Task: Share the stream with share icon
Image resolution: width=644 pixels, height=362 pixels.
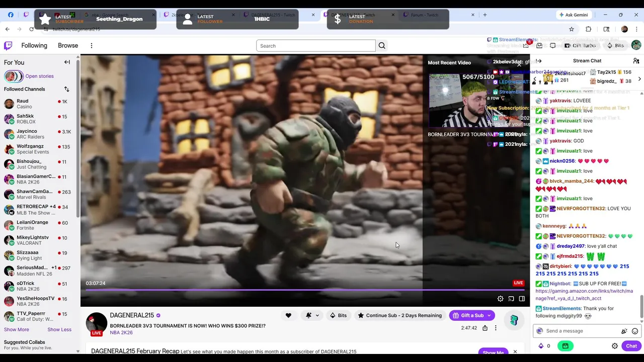Action: pos(485,328)
